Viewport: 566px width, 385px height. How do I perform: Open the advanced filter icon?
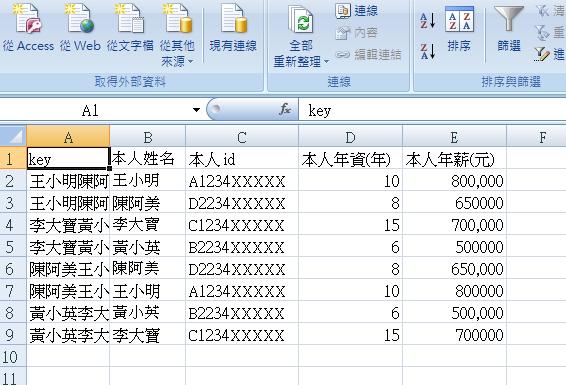pyautogui.click(x=542, y=54)
